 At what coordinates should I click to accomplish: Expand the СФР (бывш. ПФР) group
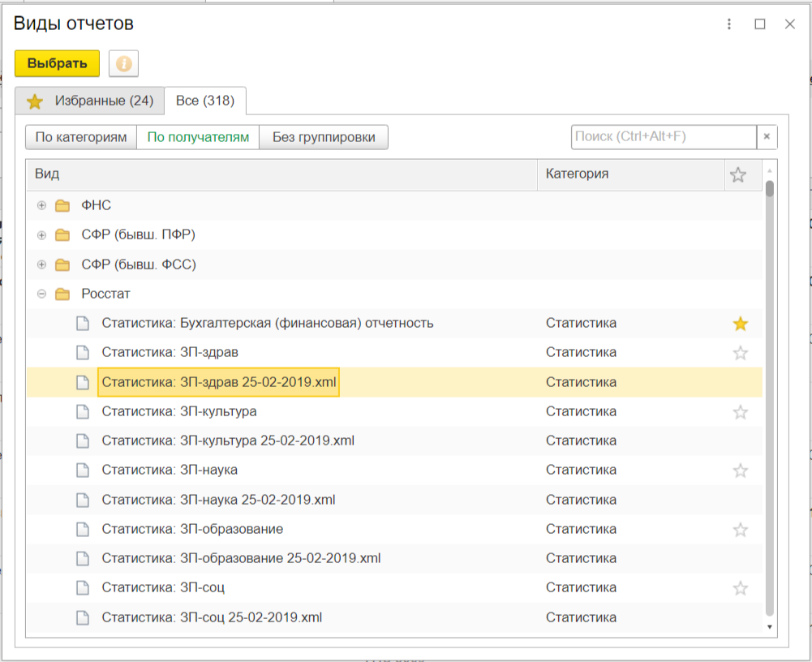click(x=42, y=235)
